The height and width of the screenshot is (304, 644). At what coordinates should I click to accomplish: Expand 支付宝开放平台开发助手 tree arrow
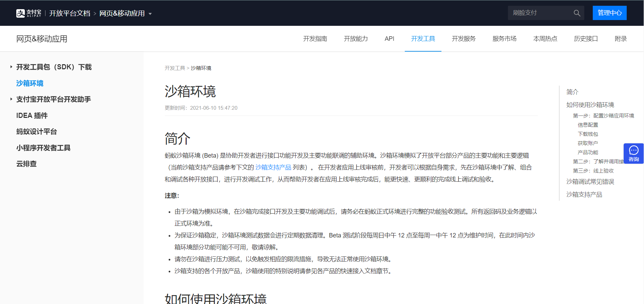pos(11,99)
